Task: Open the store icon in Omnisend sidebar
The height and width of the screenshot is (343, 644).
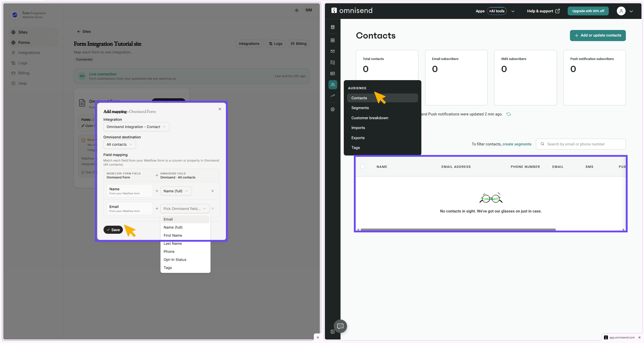Action: coord(332,27)
